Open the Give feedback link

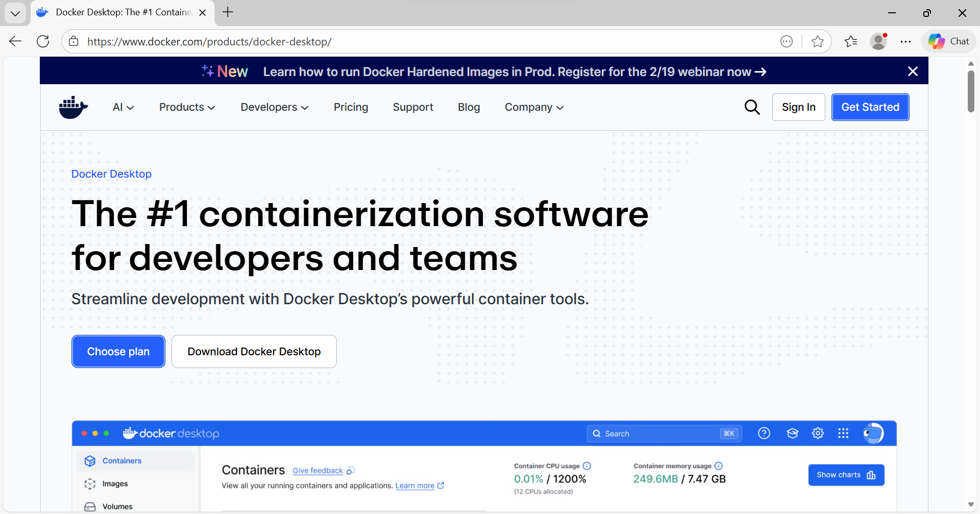pyautogui.click(x=317, y=470)
